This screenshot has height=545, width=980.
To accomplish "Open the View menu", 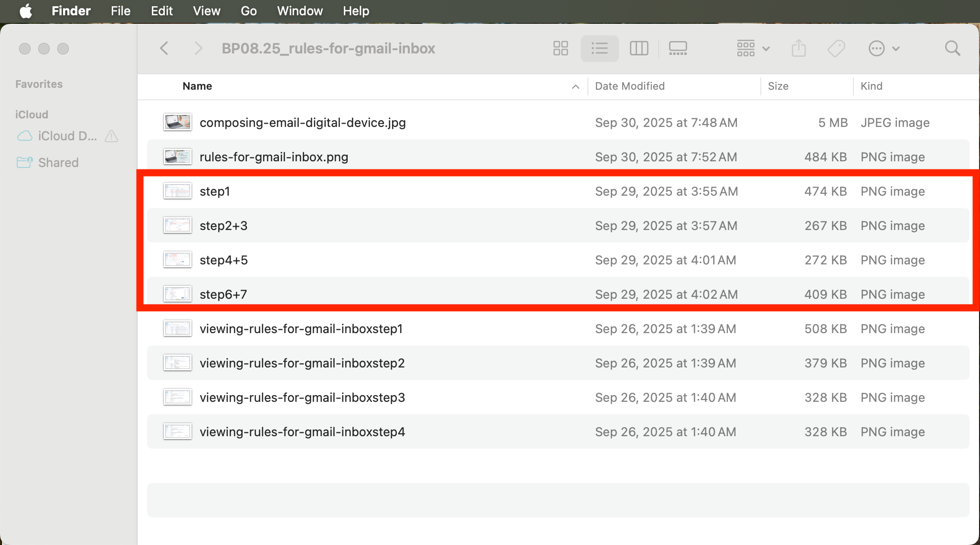I will 206,10.
